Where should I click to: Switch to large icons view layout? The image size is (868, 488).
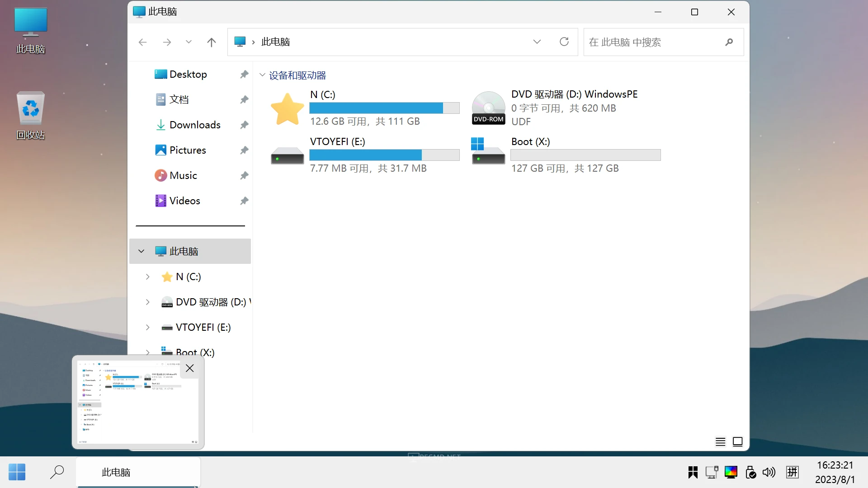(738, 442)
